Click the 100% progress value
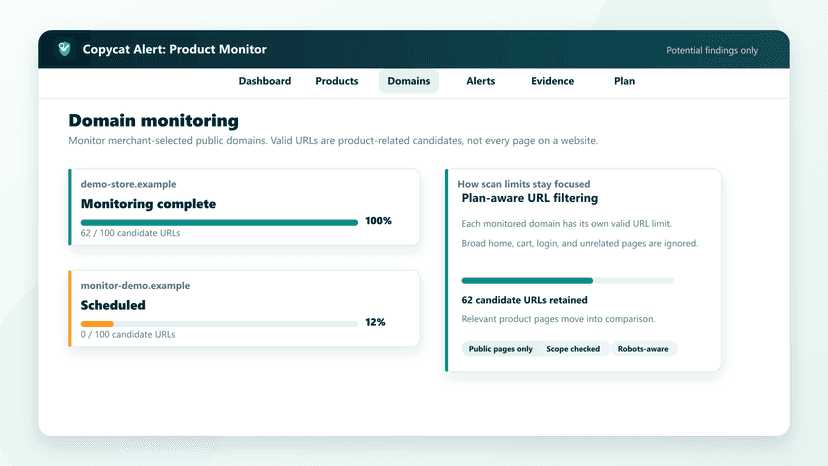Image resolution: width=828 pixels, height=466 pixels. point(378,221)
